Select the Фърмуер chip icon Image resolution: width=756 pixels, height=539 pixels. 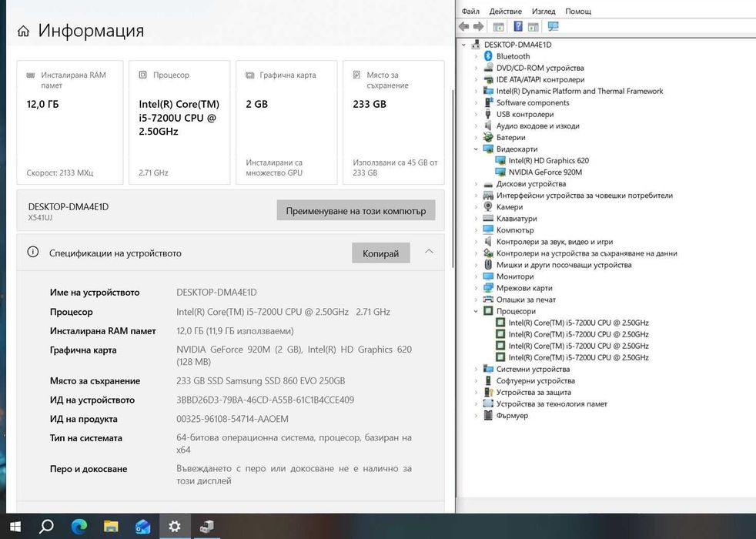click(488, 415)
